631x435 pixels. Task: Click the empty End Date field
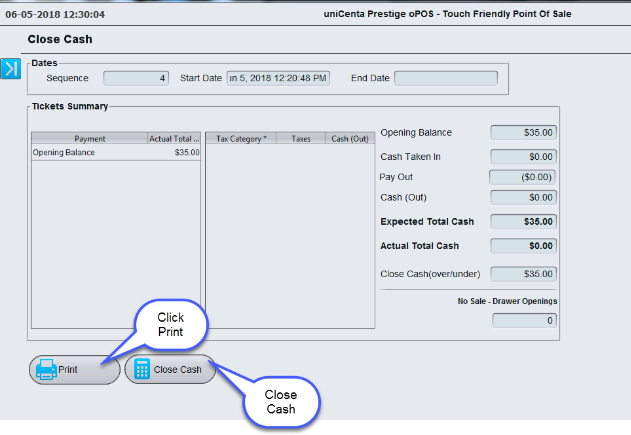point(446,78)
